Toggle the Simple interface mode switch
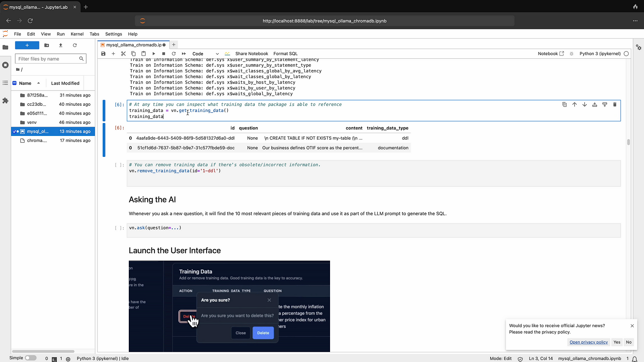 (30, 358)
